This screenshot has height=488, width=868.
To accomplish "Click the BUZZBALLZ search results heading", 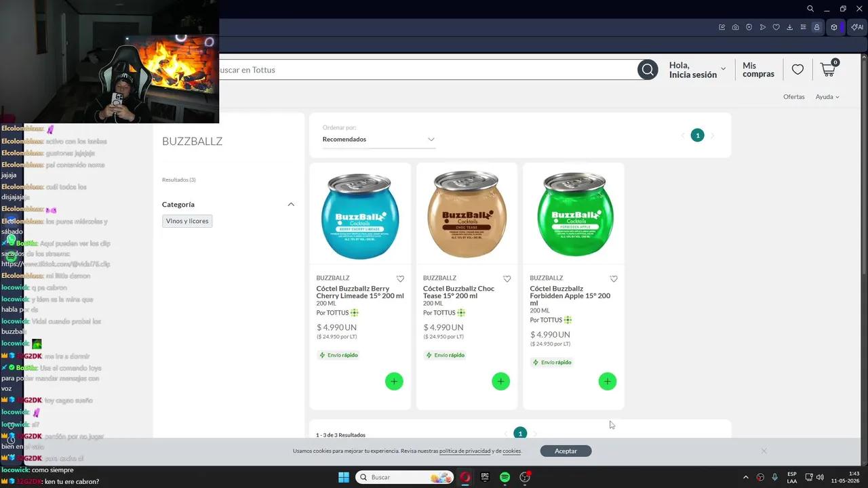I will 192,141.
